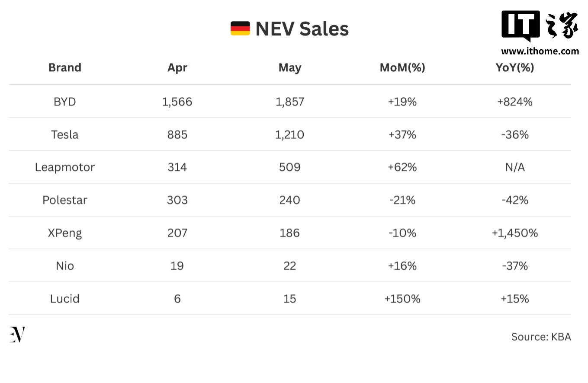
Task: Click the IT Home logo
Action: (x=540, y=26)
